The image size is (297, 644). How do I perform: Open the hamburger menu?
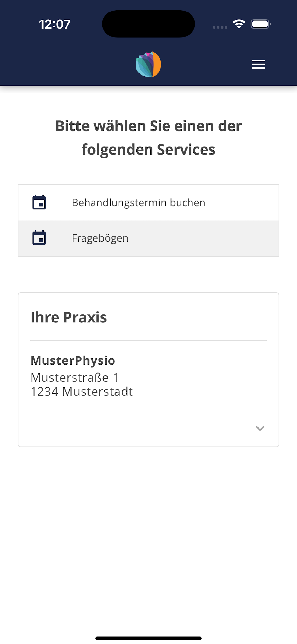[259, 64]
